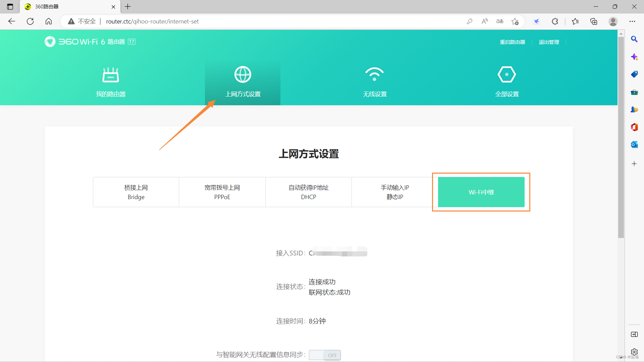
Task: Click the sidebar search magnifier icon
Action: click(x=634, y=39)
